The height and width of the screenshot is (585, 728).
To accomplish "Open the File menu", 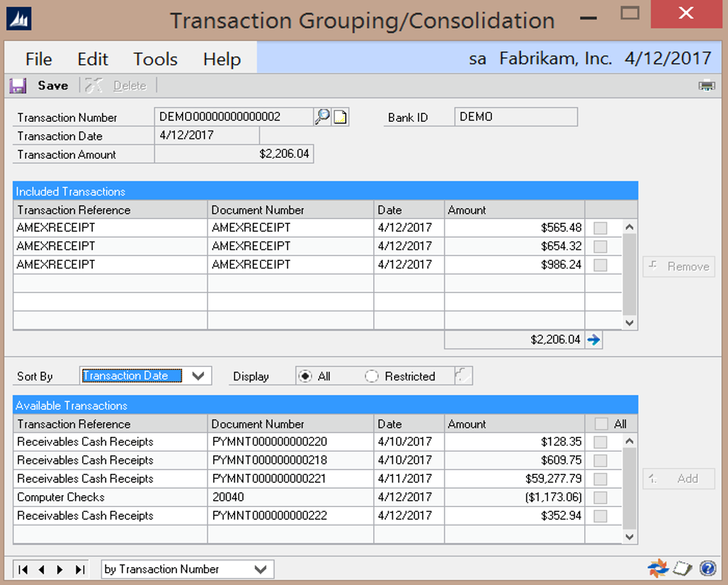I will tap(39, 59).
